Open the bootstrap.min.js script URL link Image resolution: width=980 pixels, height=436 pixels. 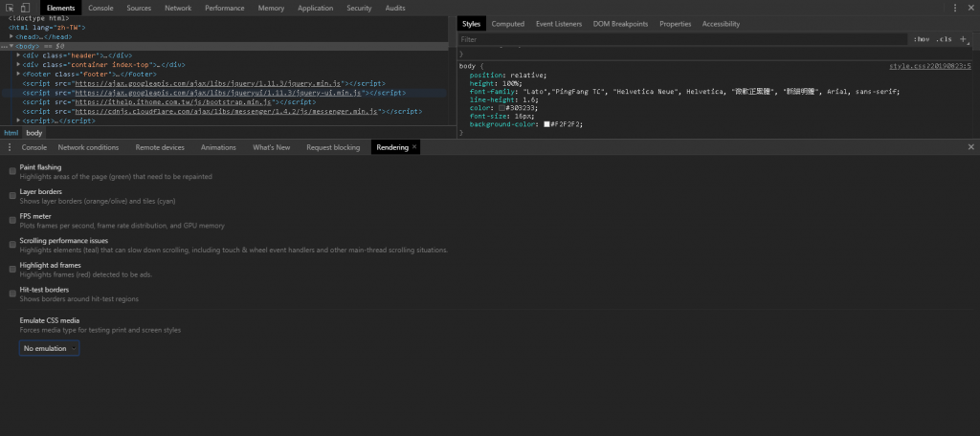(174, 101)
